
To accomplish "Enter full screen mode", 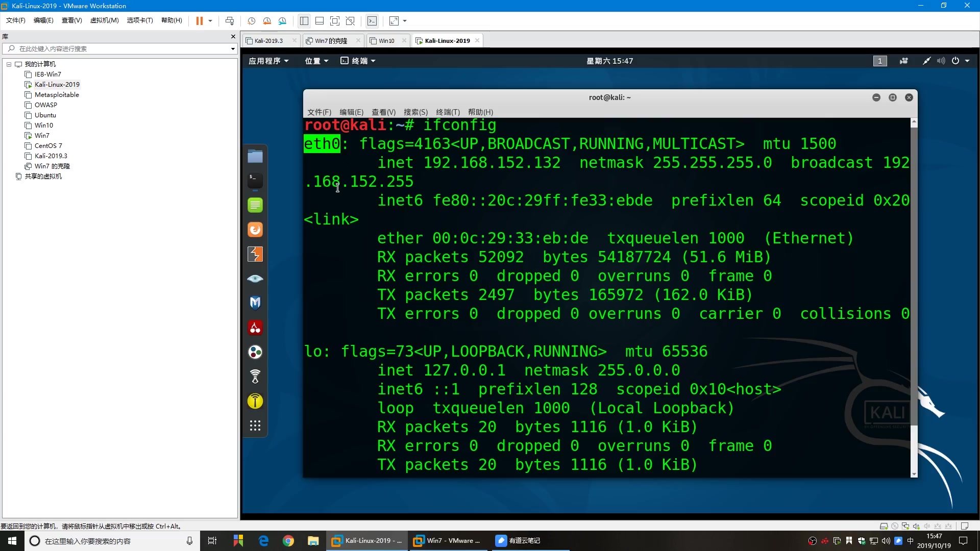I will pos(335,21).
